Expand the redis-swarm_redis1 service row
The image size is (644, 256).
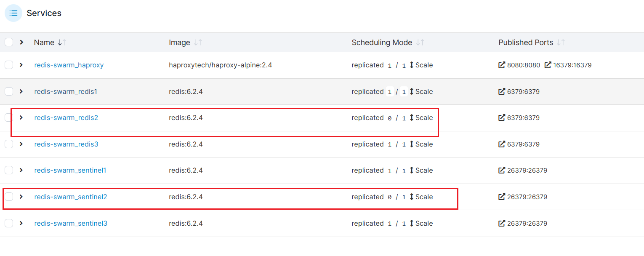(x=21, y=91)
